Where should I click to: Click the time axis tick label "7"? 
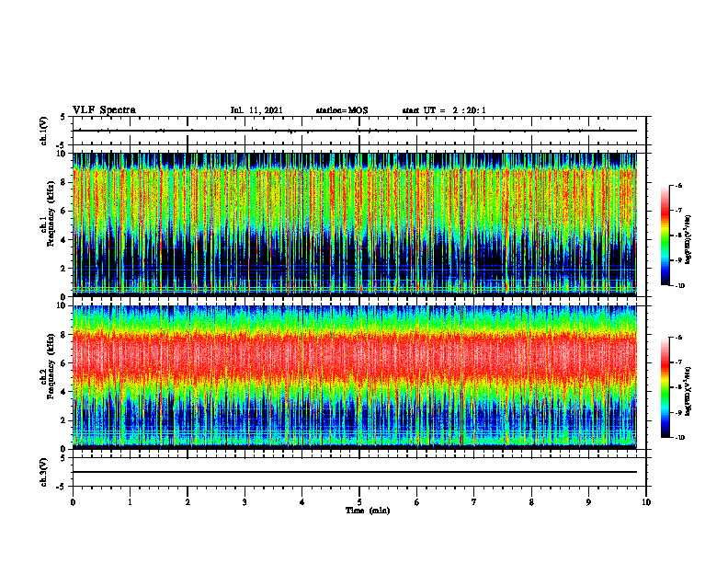point(474,502)
